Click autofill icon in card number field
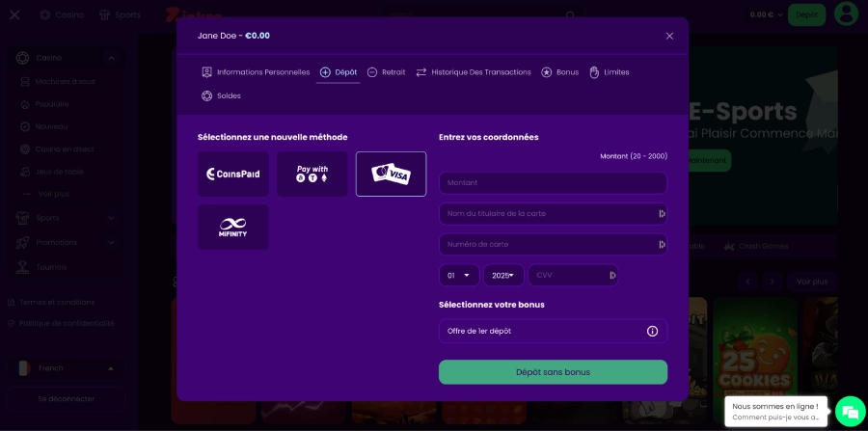This screenshot has width=868, height=431. point(661,244)
